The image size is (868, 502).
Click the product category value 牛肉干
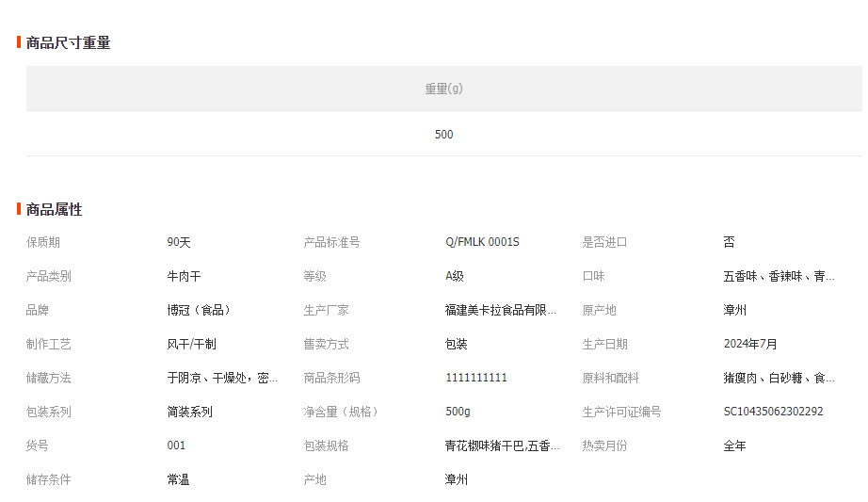click(184, 276)
